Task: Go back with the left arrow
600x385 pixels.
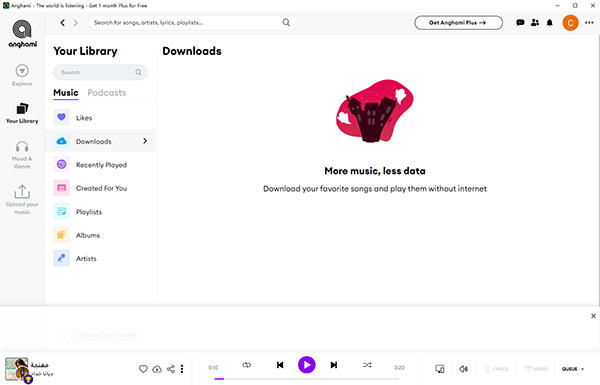Action: pyautogui.click(x=63, y=23)
